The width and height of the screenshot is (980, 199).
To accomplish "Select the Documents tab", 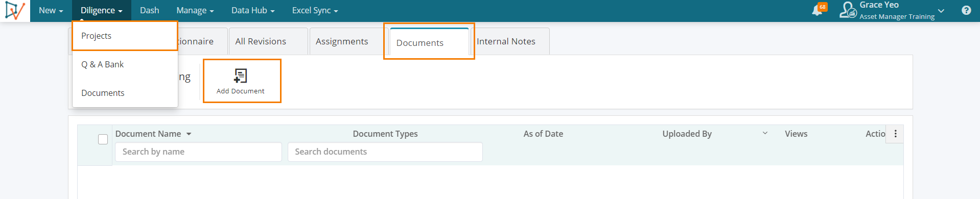I will (429, 42).
